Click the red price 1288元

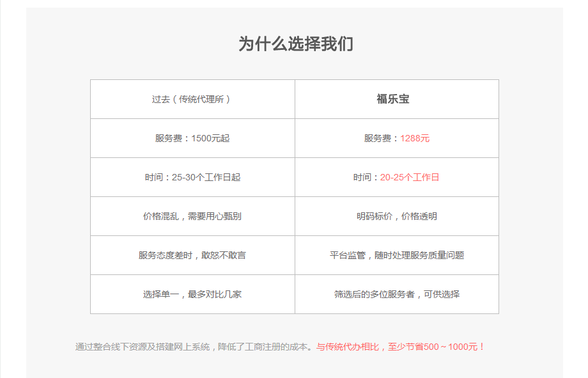[x=414, y=138]
